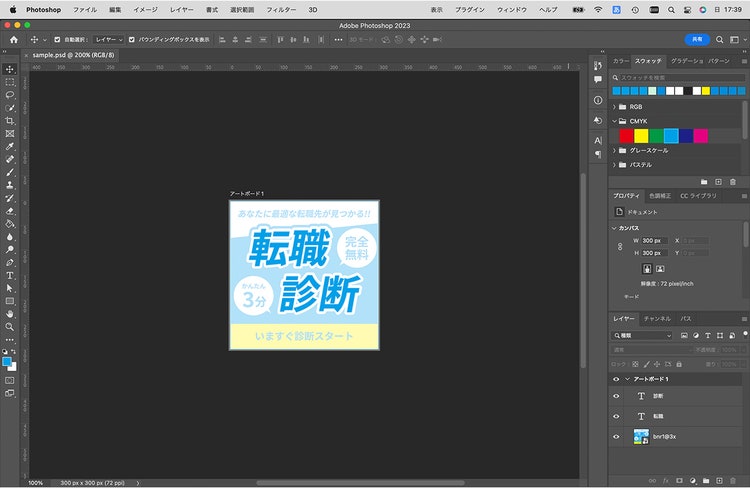Select the Eyedropper tool
The width and height of the screenshot is (750, 488).
pyautogui.click(x=10, y=146)
